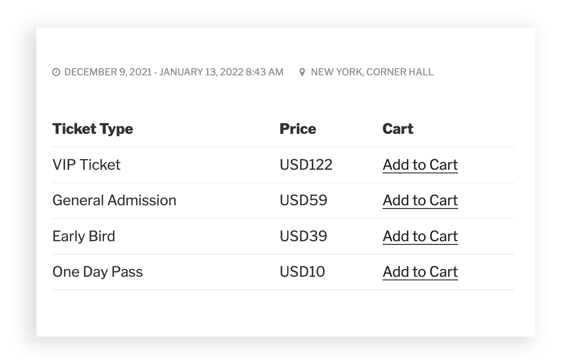Click the New York, Corner Hall venue text

[372, 73]
